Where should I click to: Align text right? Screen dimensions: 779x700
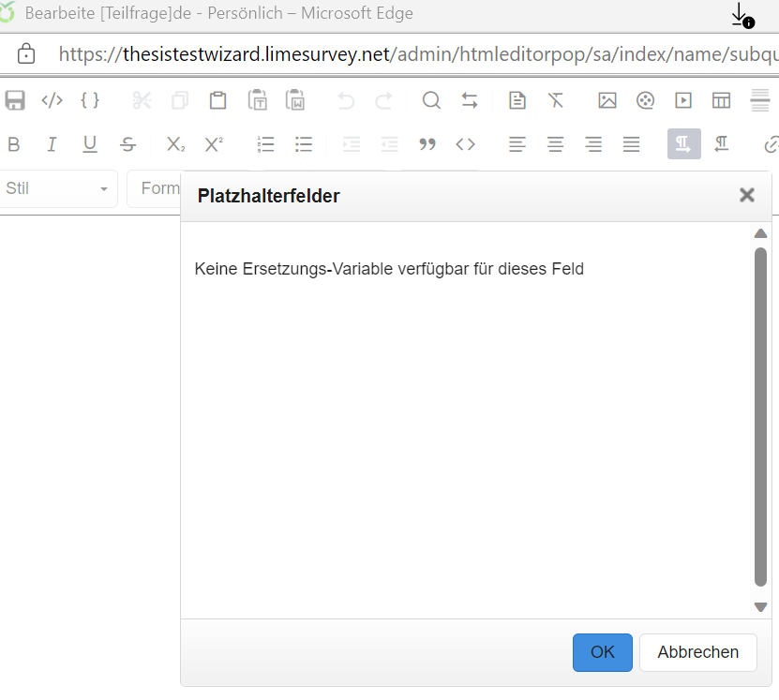(593, 144)
